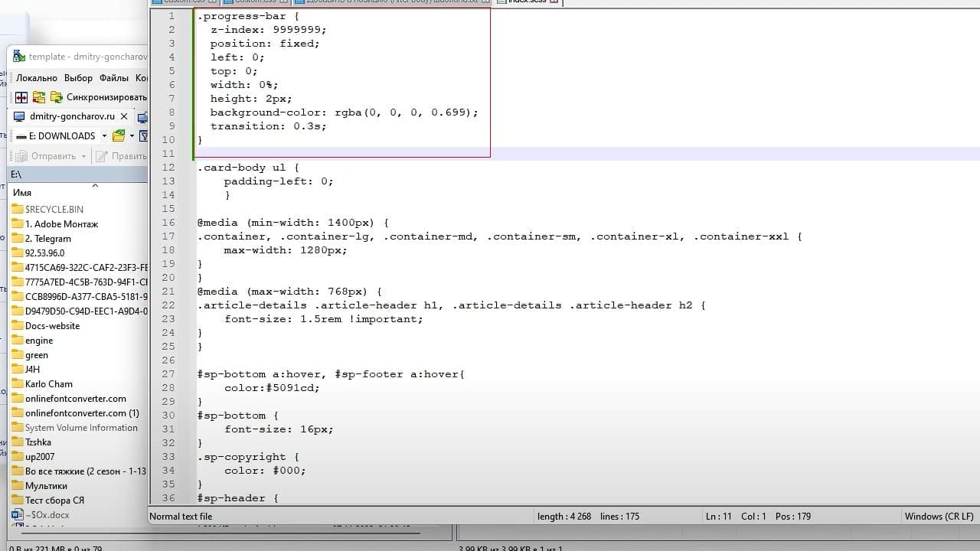Click Normal text file in status bar
Screen dimensions: 980x551
(181, 517)
